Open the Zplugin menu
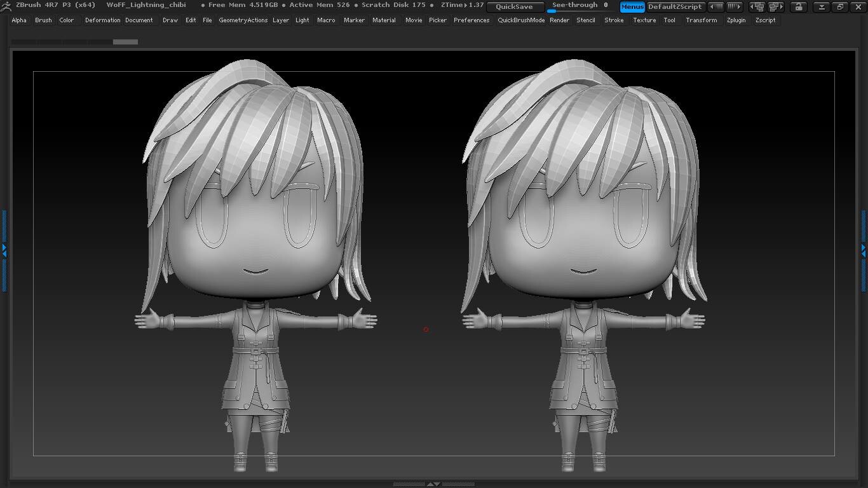The image size is (868, 488). (736, 20)
